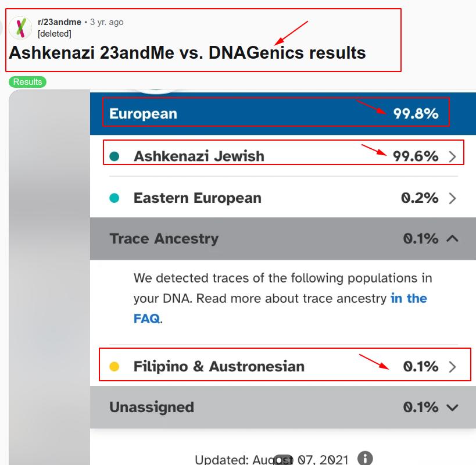This screenshot has height=465, width=476.
Task: Click the "3 yr. ago" timestamp
Action: click(106, 22)
